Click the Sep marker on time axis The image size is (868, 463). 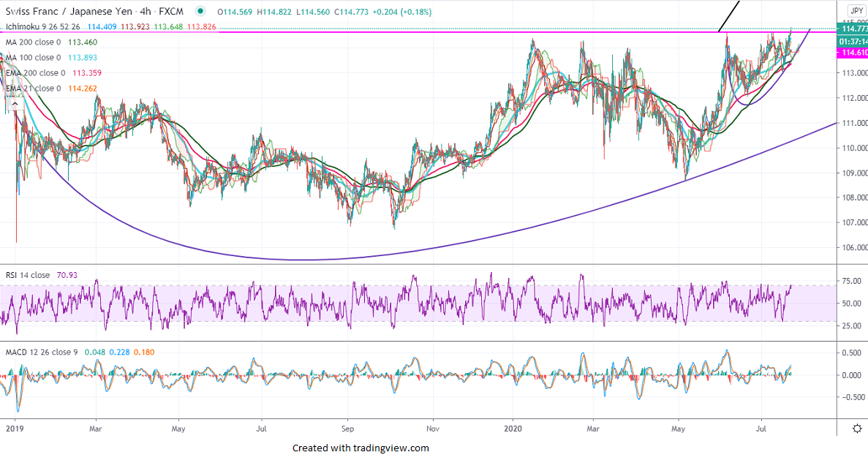pos(347,428)
